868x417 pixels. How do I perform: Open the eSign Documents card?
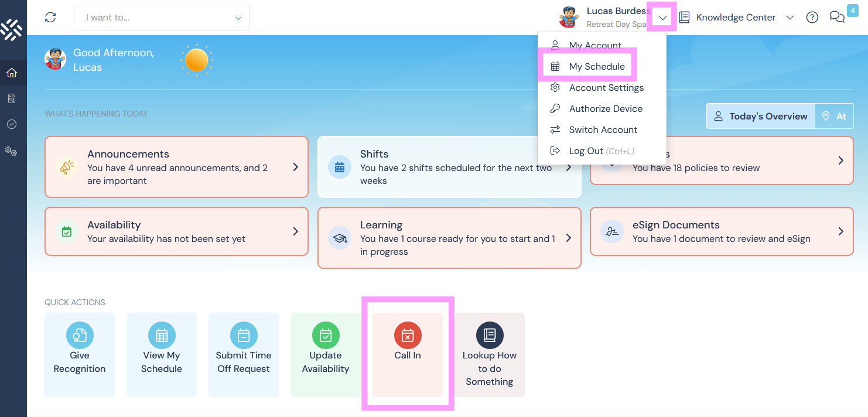click(721, 231)
